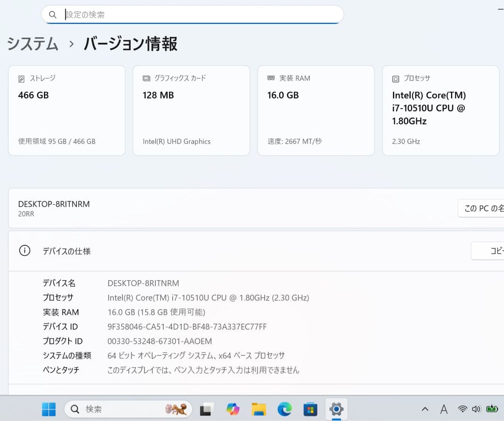Click the volume icon in the tray
The height and width of the screenshot is (421, 504).
[476, 409]
